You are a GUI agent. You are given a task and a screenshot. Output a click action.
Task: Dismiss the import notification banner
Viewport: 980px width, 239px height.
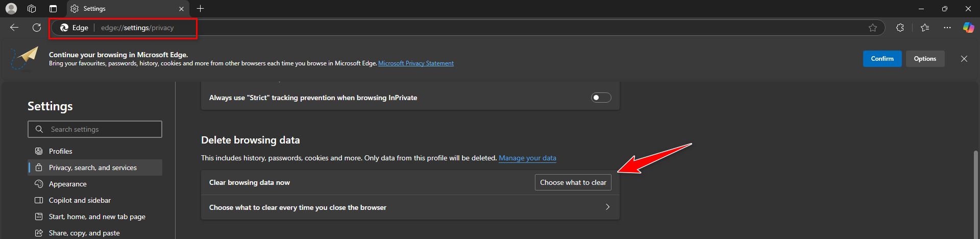[x=964, y=59]
